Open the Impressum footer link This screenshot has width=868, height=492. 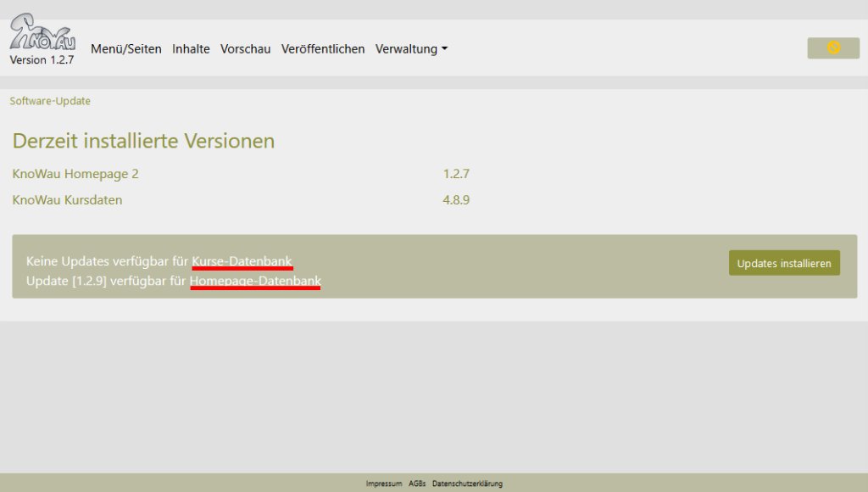(384, 484)
